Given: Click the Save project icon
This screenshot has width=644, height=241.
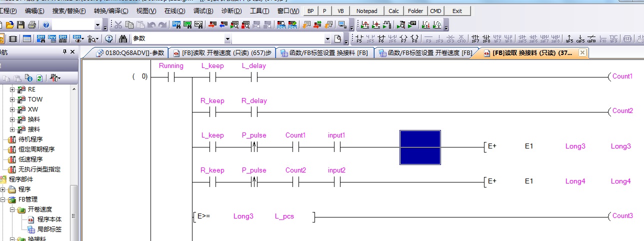Looking at the screenshot, I should pos(20,25).
